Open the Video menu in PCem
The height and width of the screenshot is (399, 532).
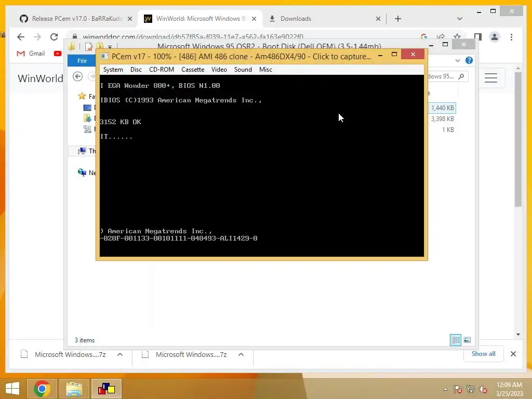[x=219, y=70]
